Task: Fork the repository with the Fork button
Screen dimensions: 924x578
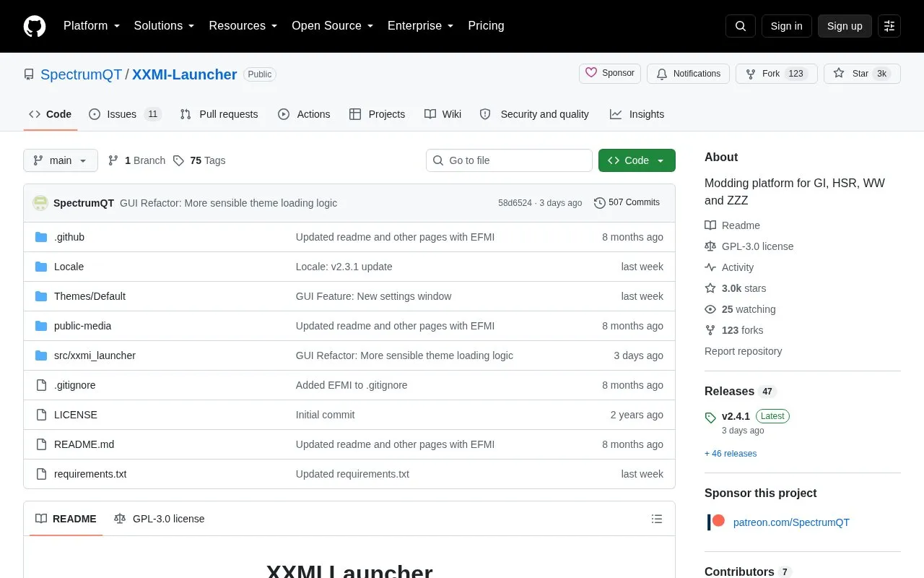Action: tap(777, 74)
